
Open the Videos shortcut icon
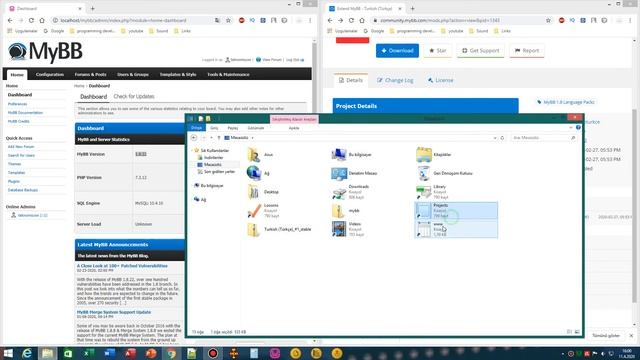(339, 229)
